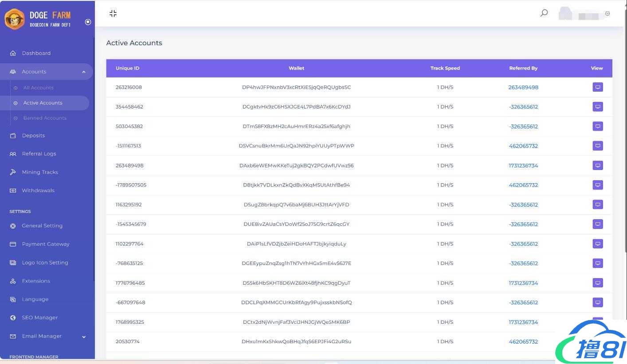
Task: Click the sidebar vertical scrollbar
Action: 94,177
